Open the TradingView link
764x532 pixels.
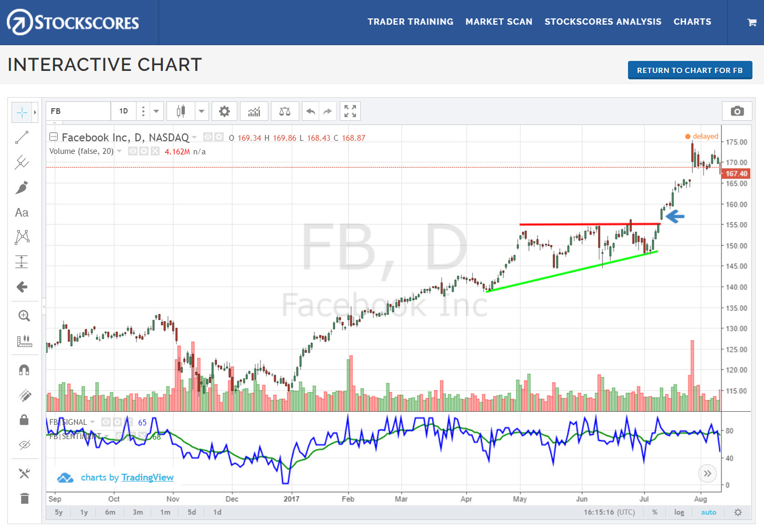[x=148, y=477]
